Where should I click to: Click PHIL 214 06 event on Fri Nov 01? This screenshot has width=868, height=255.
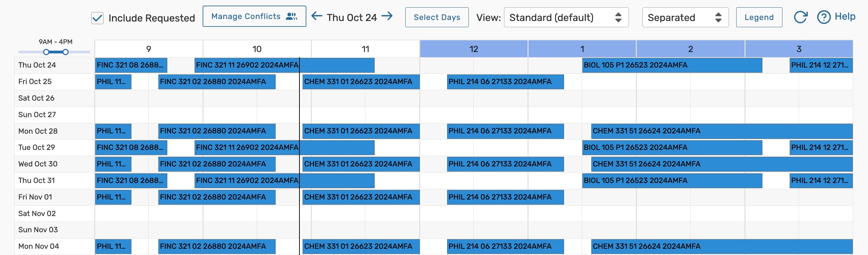(x=505, y=197)
